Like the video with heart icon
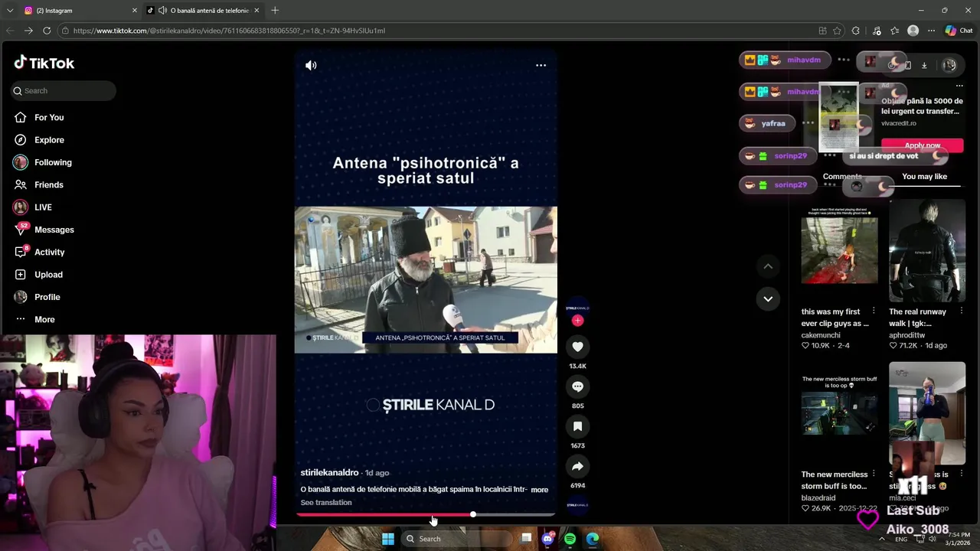This screenshot has height=551, width=980. coord(577,347)
